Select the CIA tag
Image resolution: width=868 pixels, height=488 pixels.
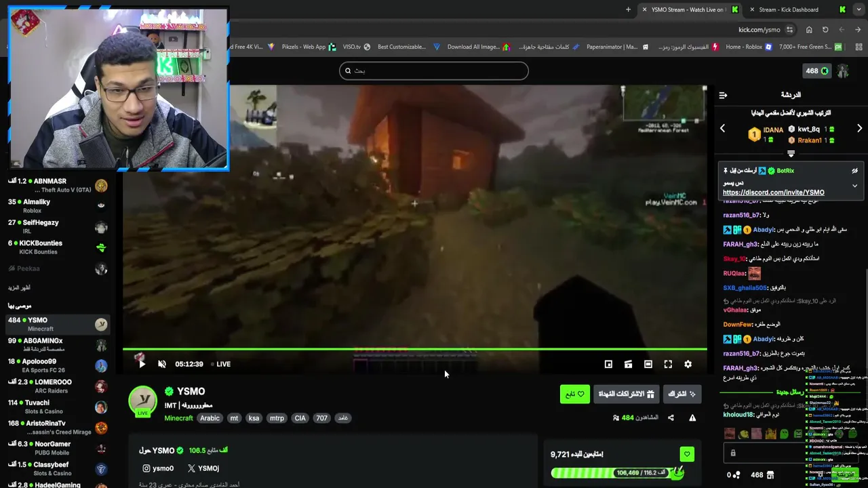tap(300, 418)
